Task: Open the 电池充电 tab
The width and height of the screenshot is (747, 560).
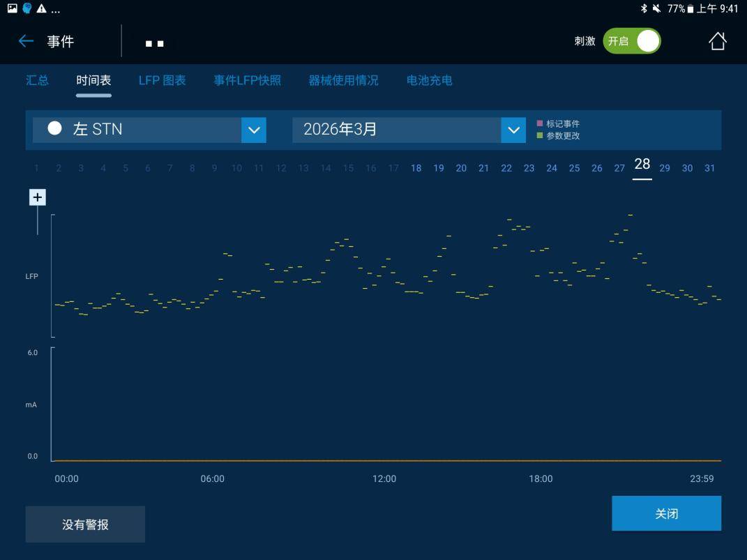Action: 429,80
